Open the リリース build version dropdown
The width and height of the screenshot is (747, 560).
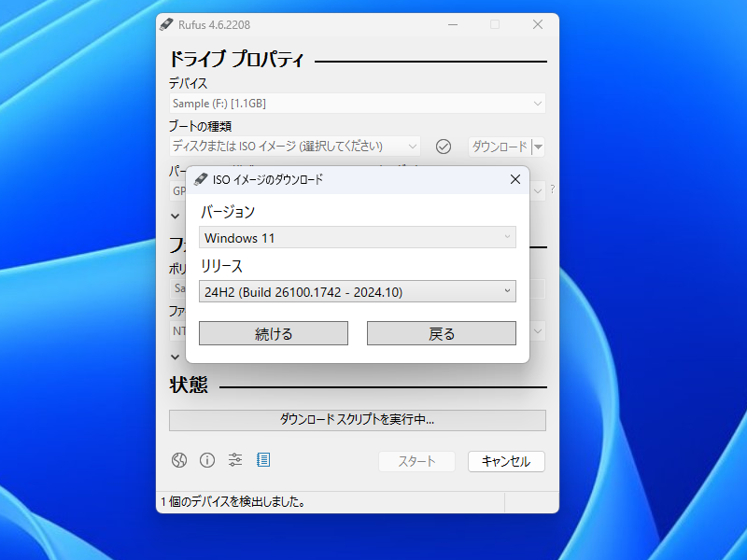click(x=357, y=291)
